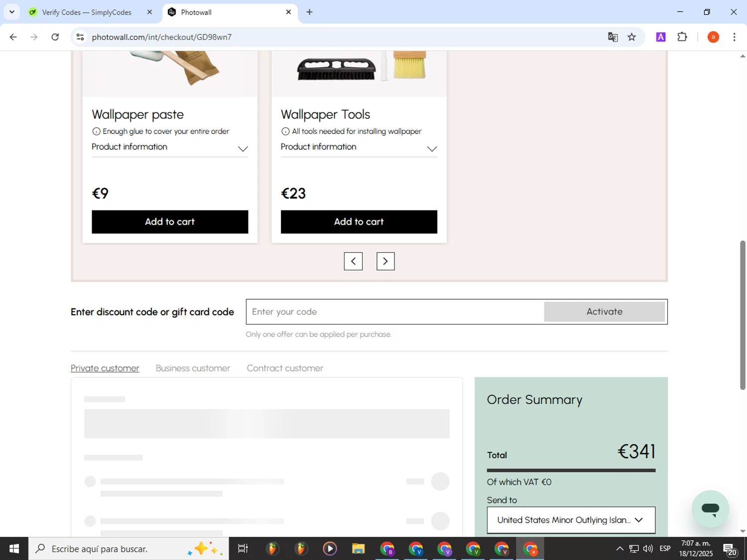Viewport: 747px width, 560px height.
Task: Select the Business customer tab
Action: 193,368
